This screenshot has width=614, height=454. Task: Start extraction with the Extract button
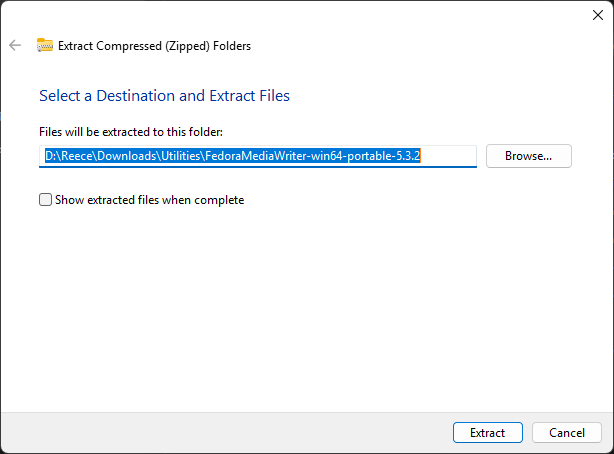(488, 432)
